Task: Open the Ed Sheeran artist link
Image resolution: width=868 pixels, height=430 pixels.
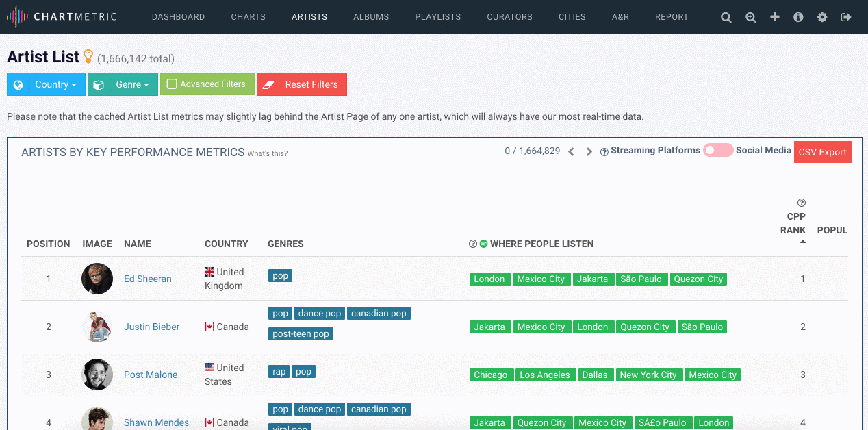Action: pos(148,279)
